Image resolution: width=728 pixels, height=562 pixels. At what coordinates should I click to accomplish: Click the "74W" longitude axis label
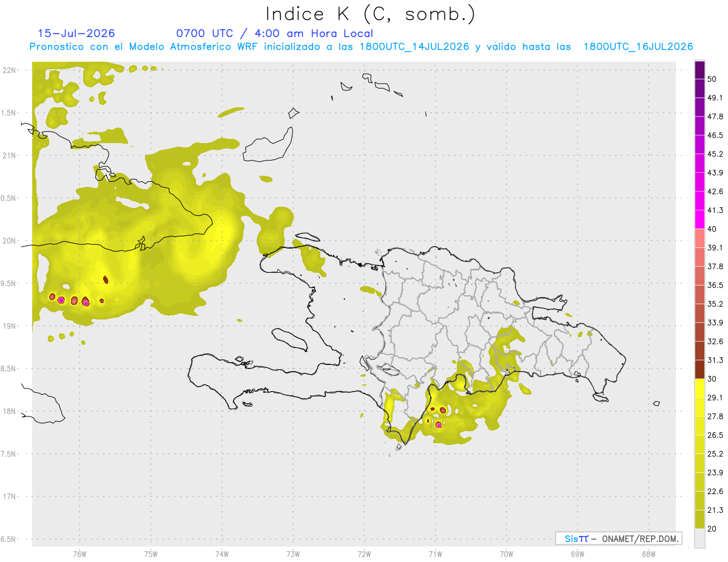222,554
